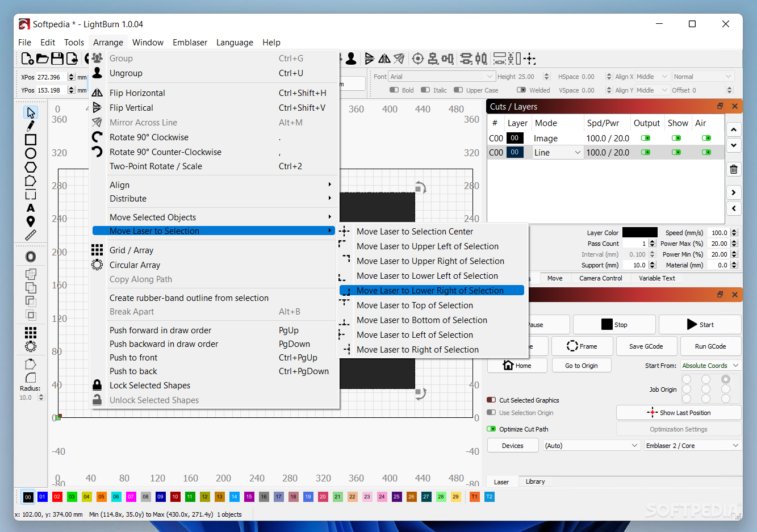This screenshot has height=532, width=757.
Task: Select the arrow Select tool
Action: point(31,112)
